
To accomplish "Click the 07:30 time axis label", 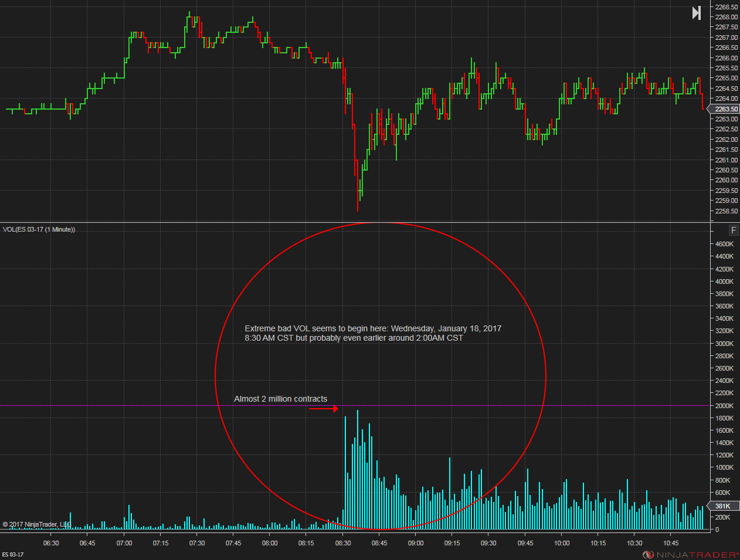I will point(197,543).
